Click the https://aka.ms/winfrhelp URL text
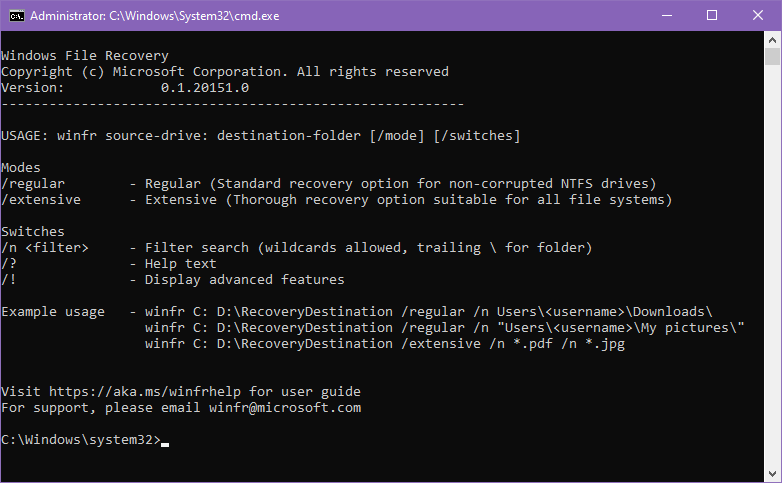The width and height of the screenshot is (782, 483). coord(145,392)
